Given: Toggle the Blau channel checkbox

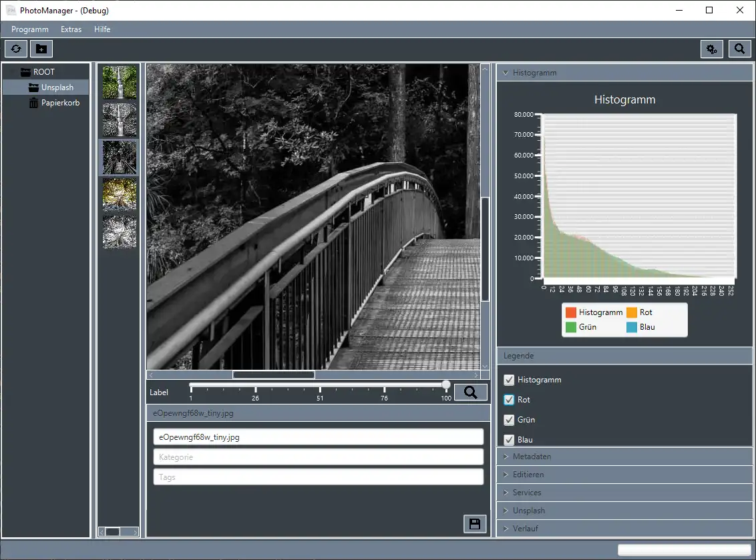Looking at the screenshot, I should pos(509,439).
